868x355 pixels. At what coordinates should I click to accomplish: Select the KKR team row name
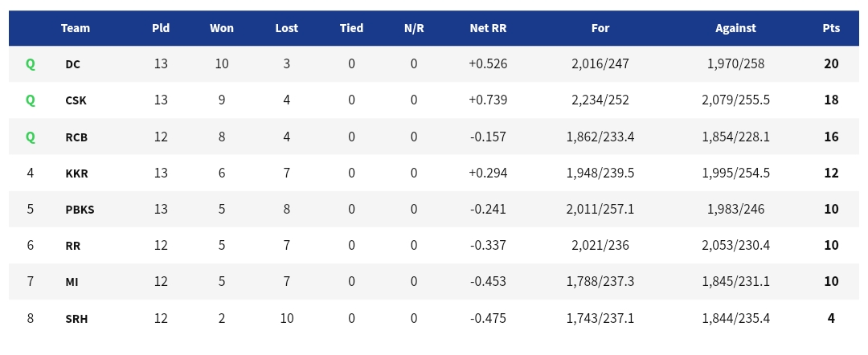coord(76,173)
